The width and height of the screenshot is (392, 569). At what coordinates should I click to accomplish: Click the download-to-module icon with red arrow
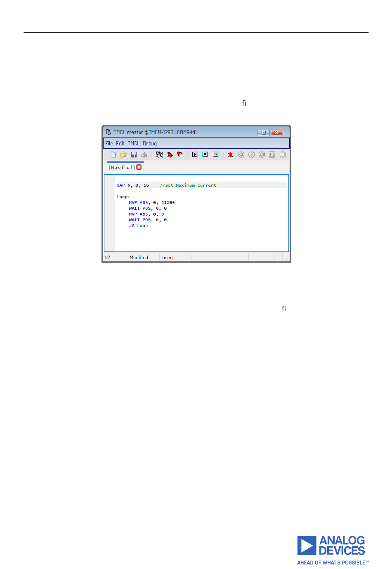[x=170, y=154]
